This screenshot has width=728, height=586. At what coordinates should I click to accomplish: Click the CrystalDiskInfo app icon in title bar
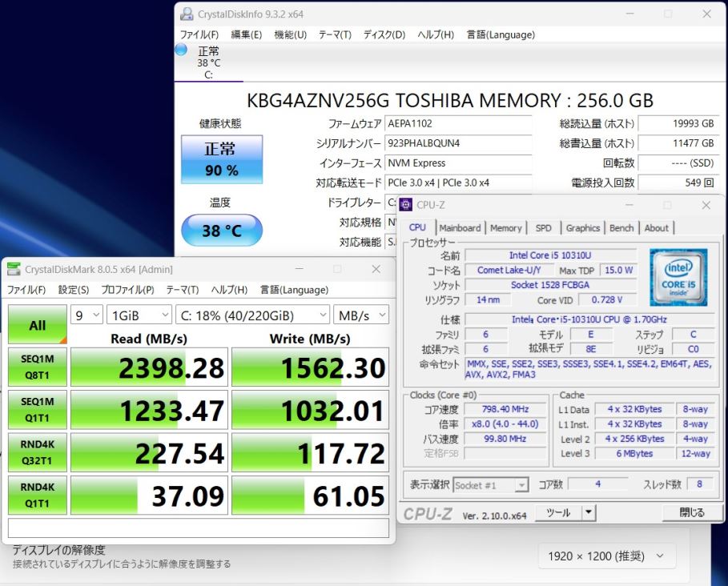[187, 14]
